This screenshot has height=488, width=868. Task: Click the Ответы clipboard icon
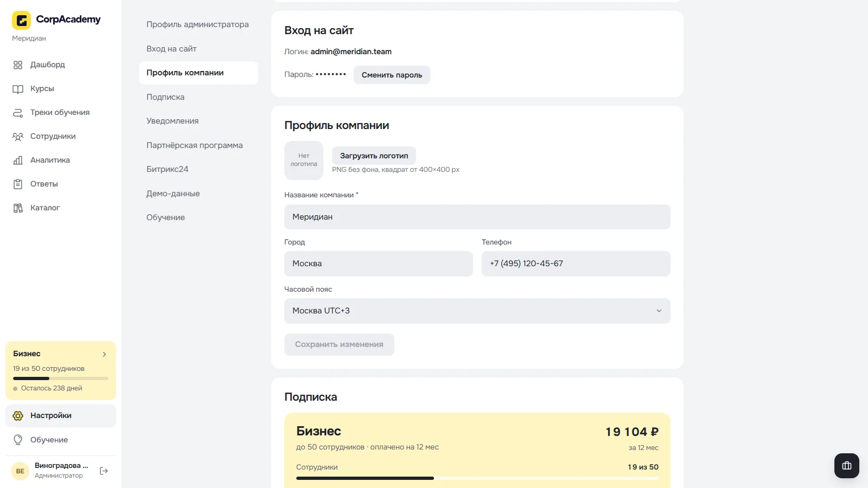click(18, 184)
